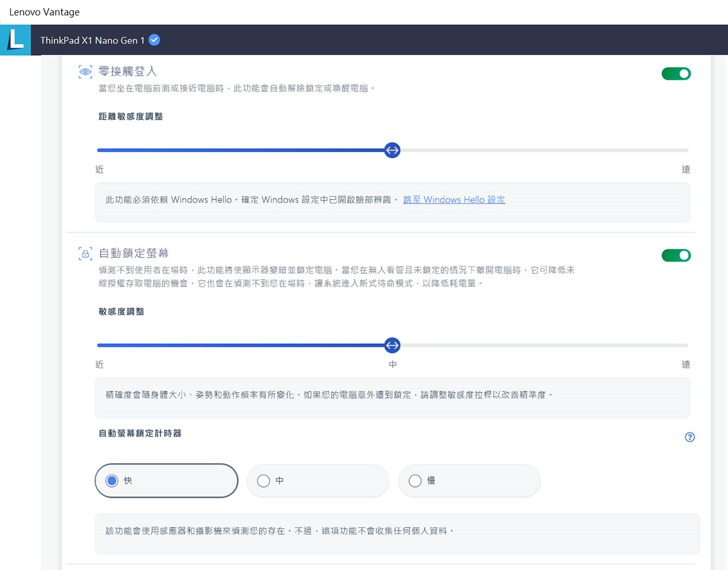Click the ThinkPad X1 Nano Gen 1 title
Image resolution: width=728 pixels, height=570 pixels.
pos(92,40)
